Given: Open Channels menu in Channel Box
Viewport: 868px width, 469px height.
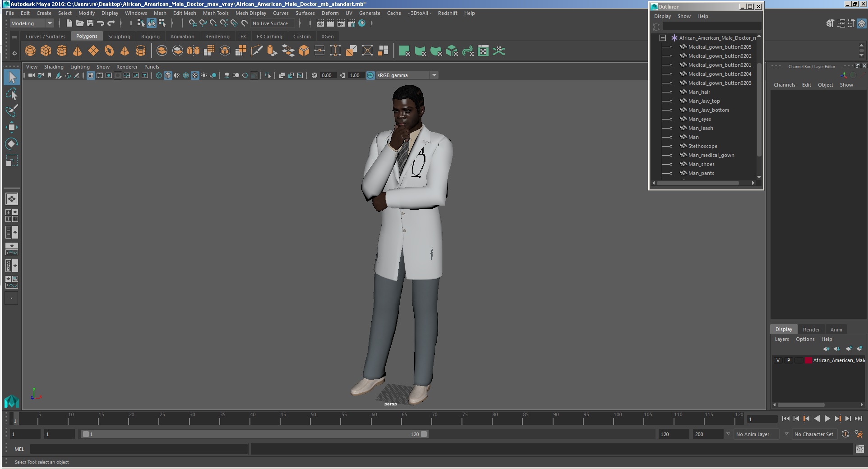Looking at the screenshot, I should (x=784, y=85).
